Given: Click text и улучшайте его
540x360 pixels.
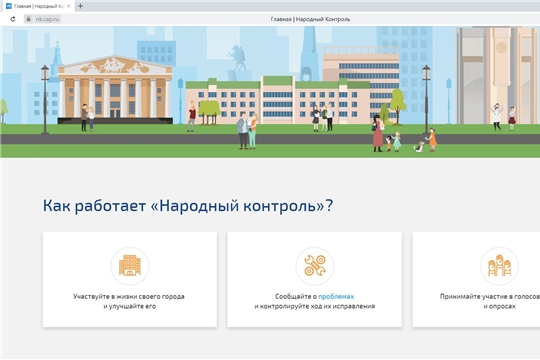Looking at the screenshot, I should point(130,306).
